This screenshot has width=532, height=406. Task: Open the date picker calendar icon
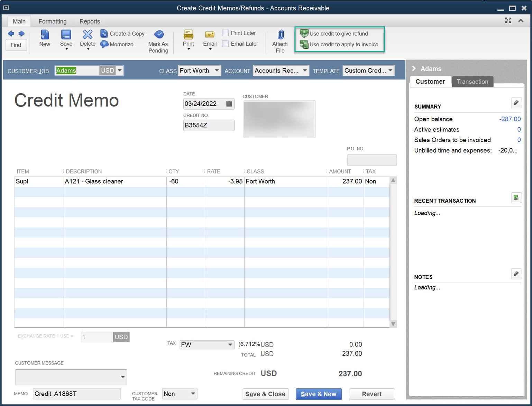[x=229, y=103]
